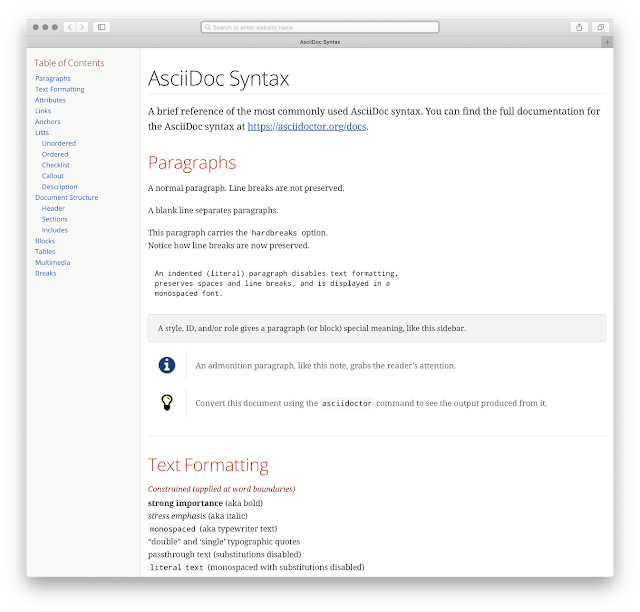
Task: Click the sentence A normal paragraph
Action: [x=187, y=188]
